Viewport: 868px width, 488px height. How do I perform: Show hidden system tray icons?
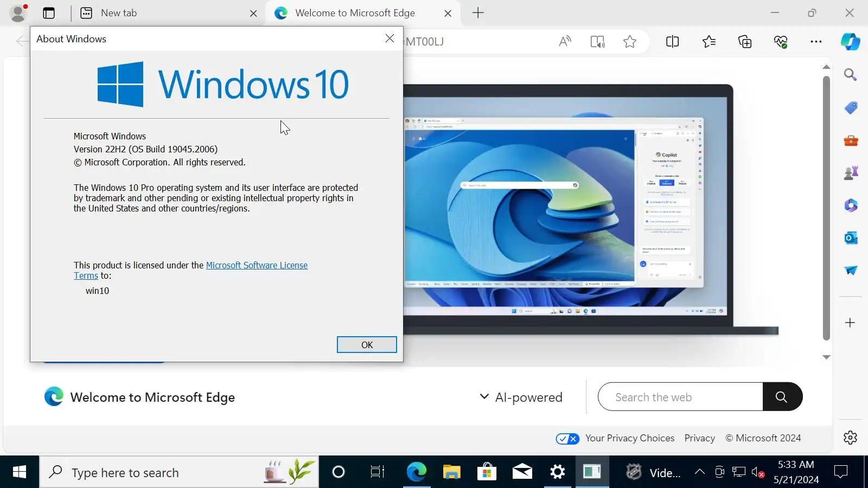tap(700, 472)
